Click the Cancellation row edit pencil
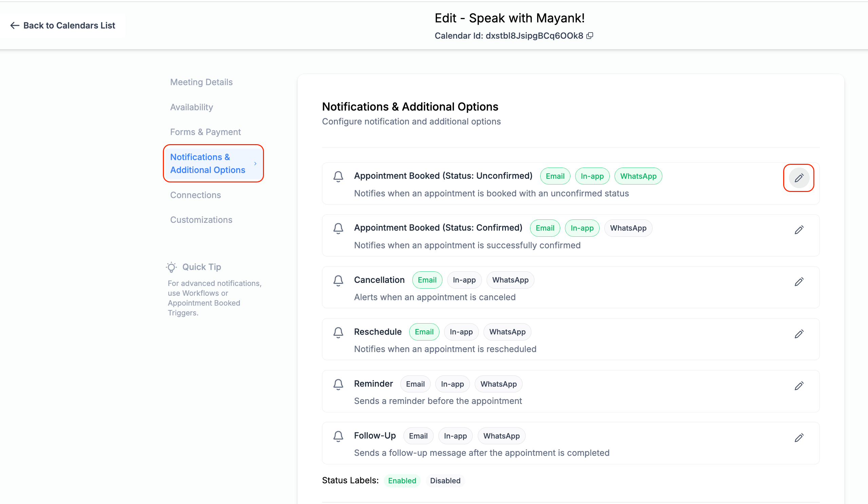 (799, 282)
